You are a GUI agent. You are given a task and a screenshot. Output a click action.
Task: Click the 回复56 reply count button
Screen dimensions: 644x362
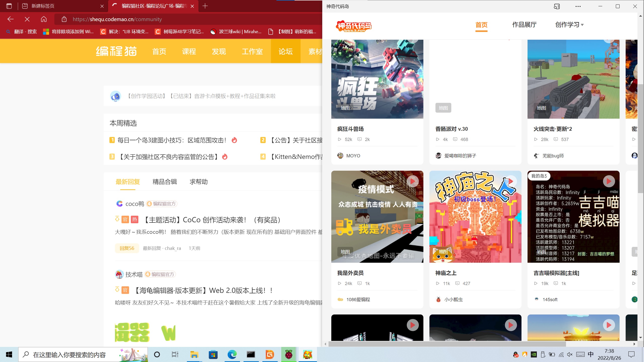click(127, 248)
